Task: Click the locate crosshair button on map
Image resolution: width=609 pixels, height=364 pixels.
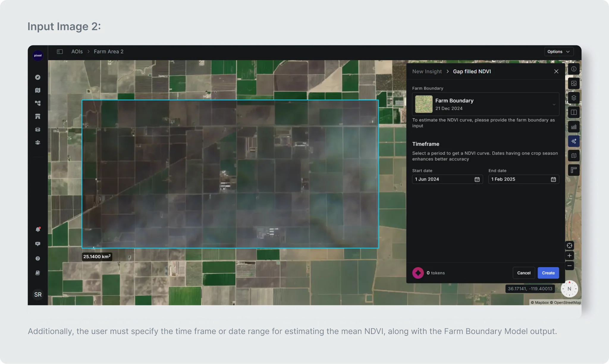Action: tap(569, 245)
